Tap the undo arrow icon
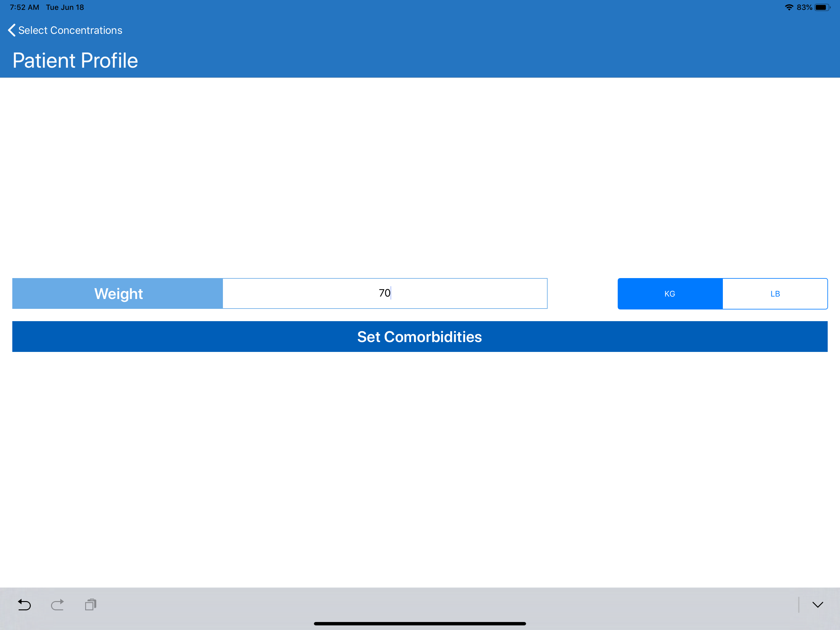Screen dimensions: 840x630 tap(24, 604)
